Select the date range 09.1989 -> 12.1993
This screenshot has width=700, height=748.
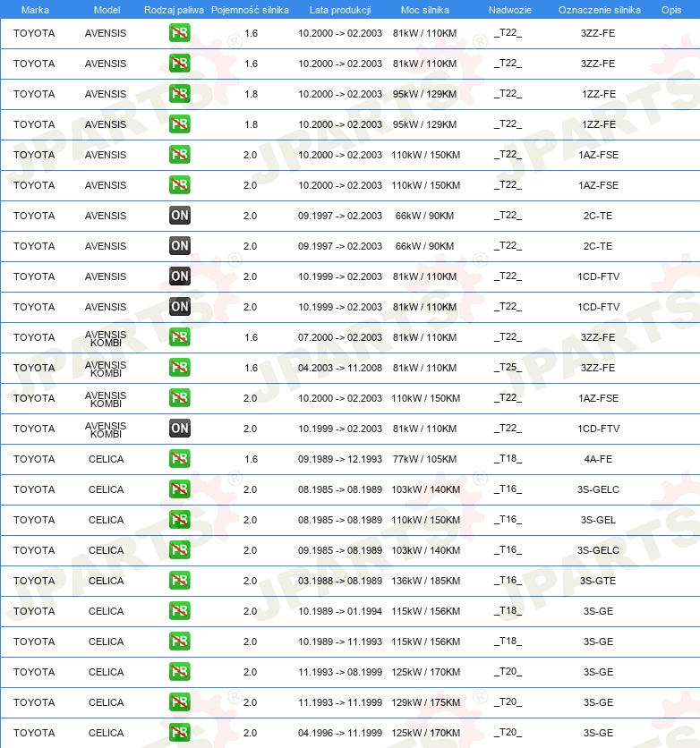pos(340,459)
